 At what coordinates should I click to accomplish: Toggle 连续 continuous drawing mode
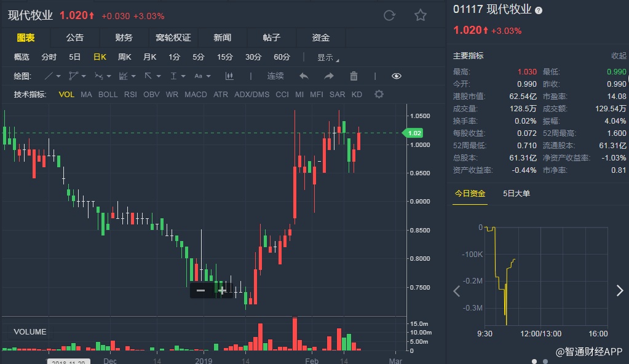[275, 76]
